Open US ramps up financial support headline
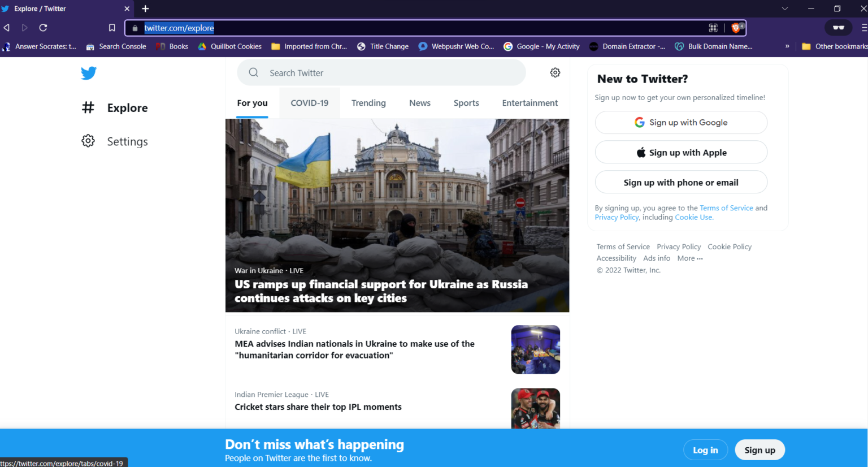The image size is (868, 467). 381,291
